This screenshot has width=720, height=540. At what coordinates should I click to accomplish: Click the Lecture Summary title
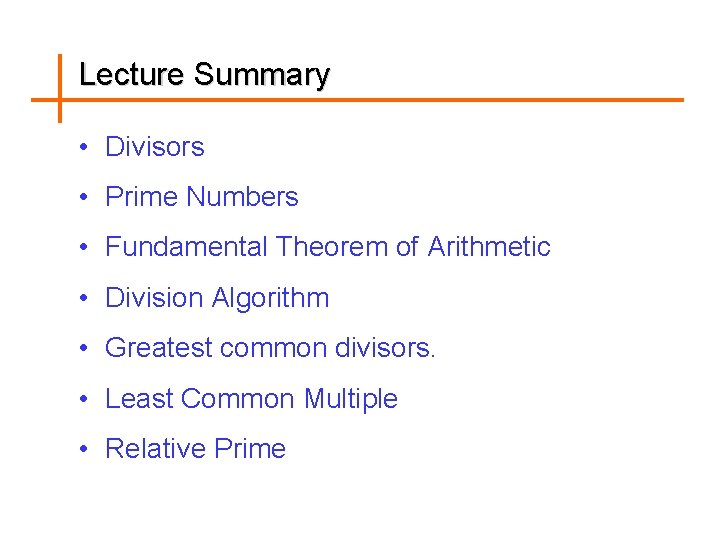[x=204, y=74]
